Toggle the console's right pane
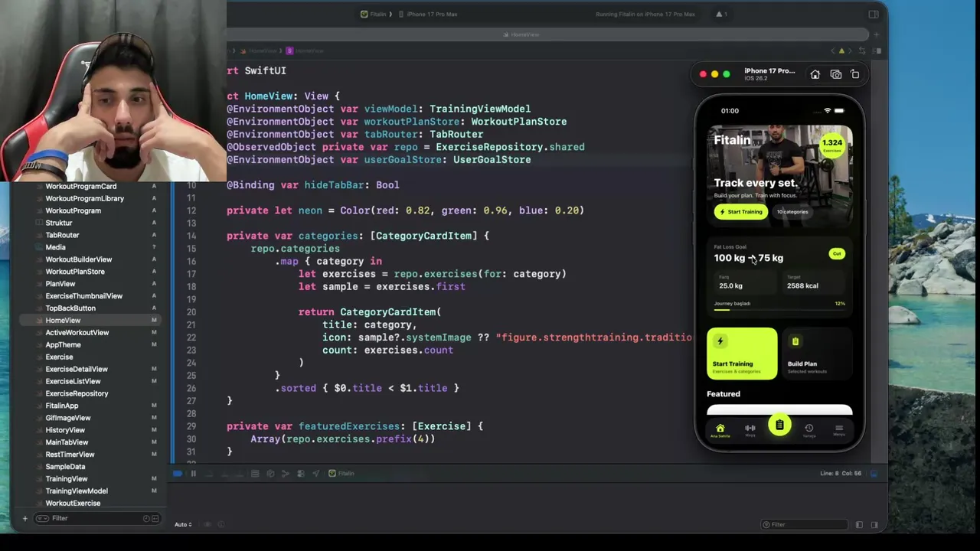980x551 pixels. pyautogui.click(x=874, y=525)
